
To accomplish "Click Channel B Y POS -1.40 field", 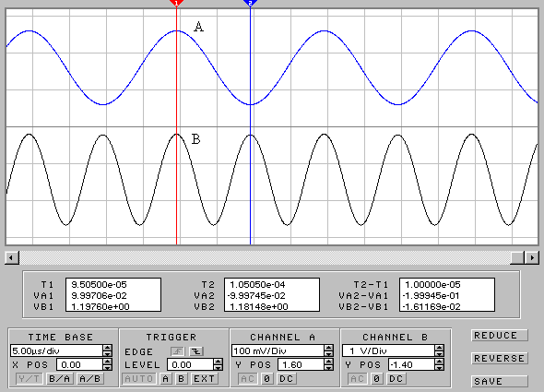I will pos(411,364).
